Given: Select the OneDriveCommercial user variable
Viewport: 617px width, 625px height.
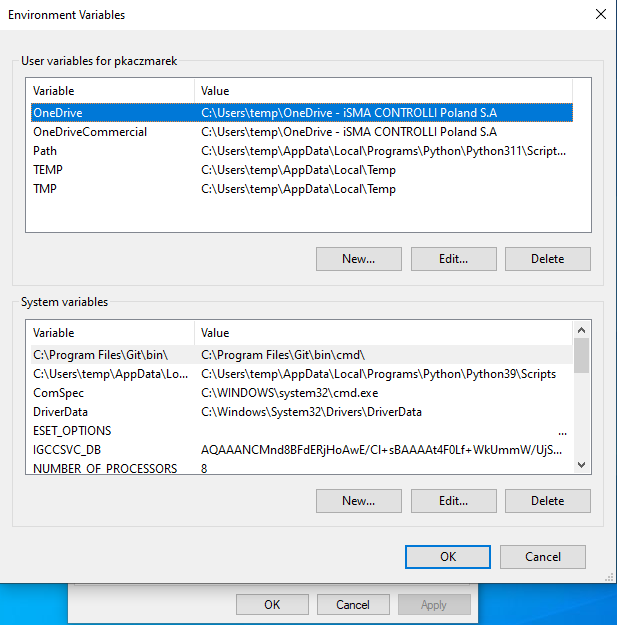Looking at the screenshot, I should (x=90, y=132).
